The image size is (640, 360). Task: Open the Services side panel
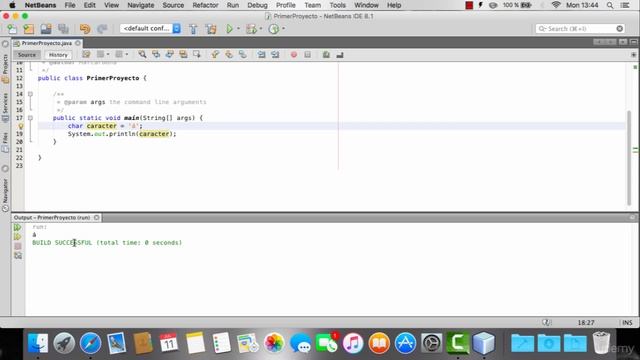(5, 108)
